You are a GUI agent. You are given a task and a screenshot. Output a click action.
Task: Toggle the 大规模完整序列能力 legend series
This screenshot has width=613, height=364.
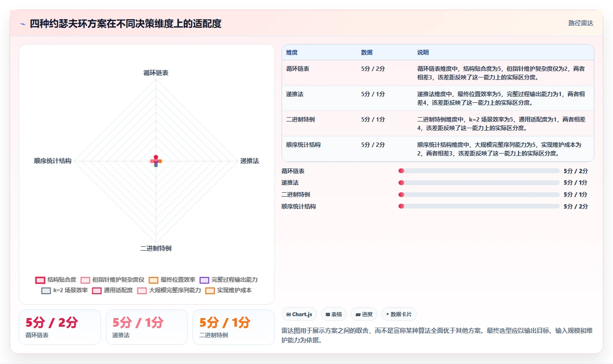click(x=169, y=290)
